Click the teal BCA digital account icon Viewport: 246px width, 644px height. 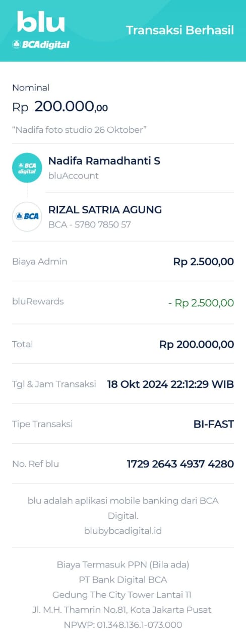(x=27, y=168)
